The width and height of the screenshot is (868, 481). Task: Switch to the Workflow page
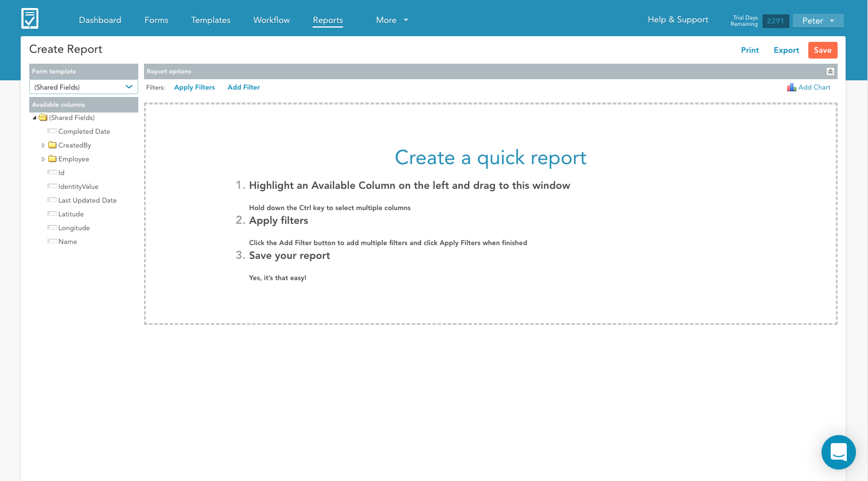[271, 20]
